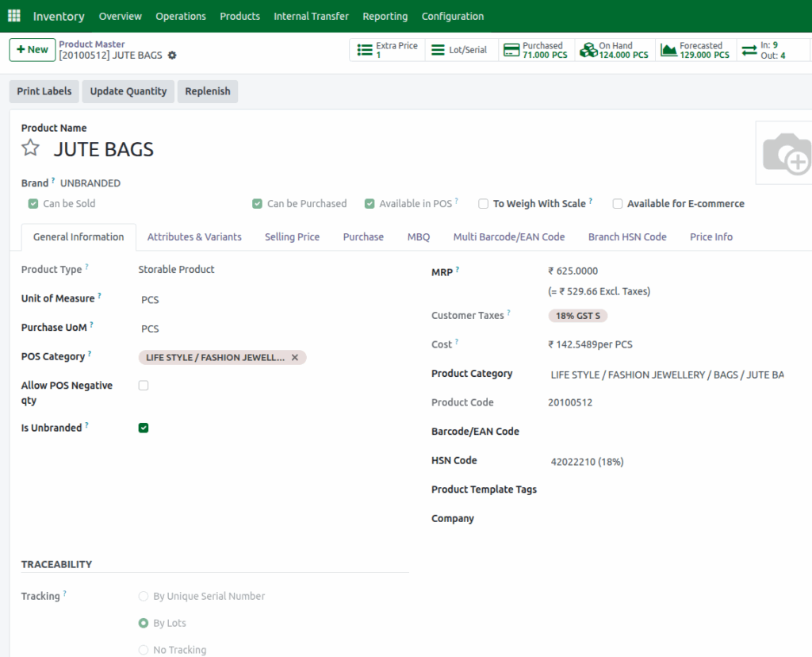
Task: Open the Forecasted stock smart button
Action: 695,49
